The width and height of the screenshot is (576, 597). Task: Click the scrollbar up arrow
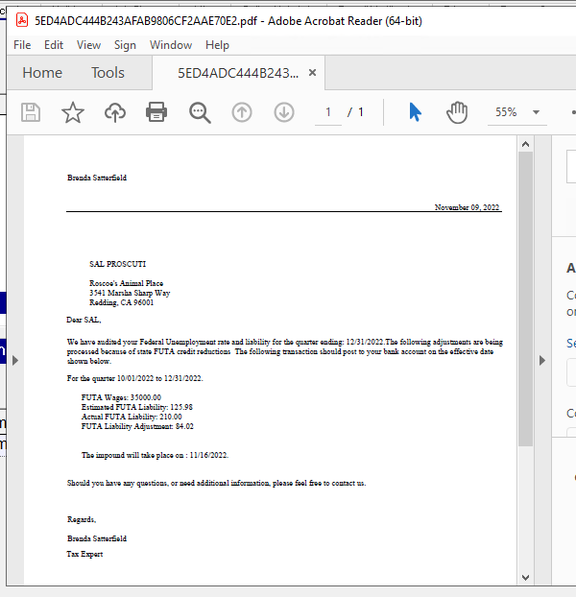click(525, 144)
